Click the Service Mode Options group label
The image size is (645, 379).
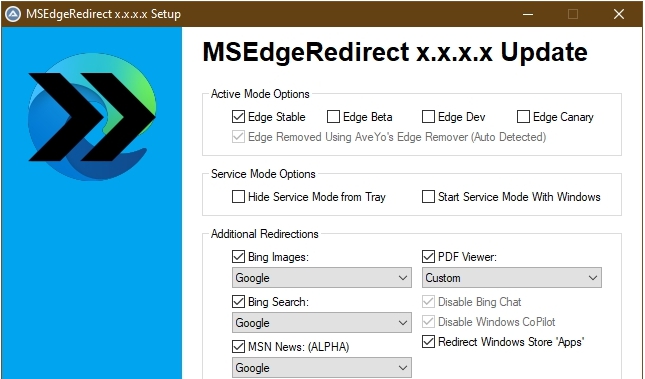[x=263, y=174]
